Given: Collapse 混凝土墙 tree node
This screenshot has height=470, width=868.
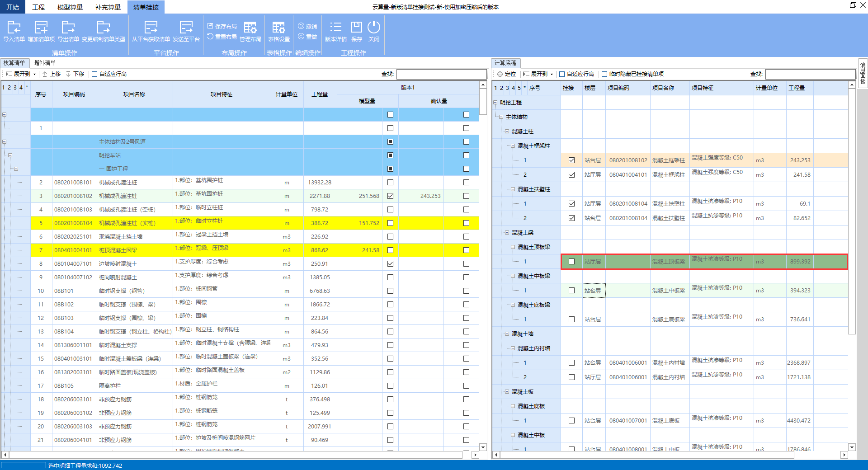Looking at the screenshot, I should pyautogui.click(x=507, y=334).
